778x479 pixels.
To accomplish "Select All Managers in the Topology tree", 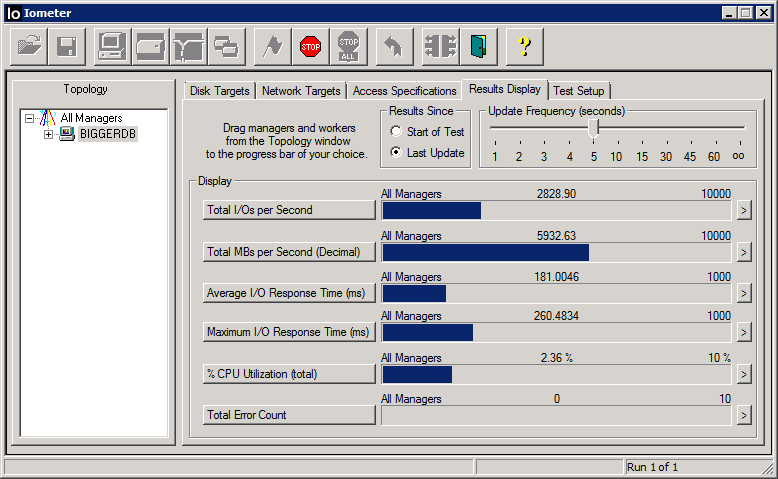I will point(91,118).
